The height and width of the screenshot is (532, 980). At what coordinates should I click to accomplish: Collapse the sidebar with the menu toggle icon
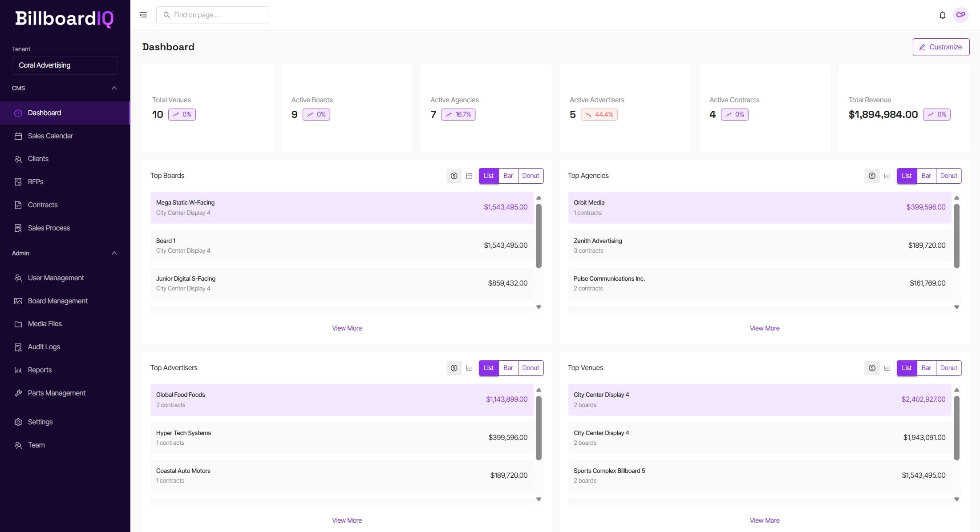(143, 15)
